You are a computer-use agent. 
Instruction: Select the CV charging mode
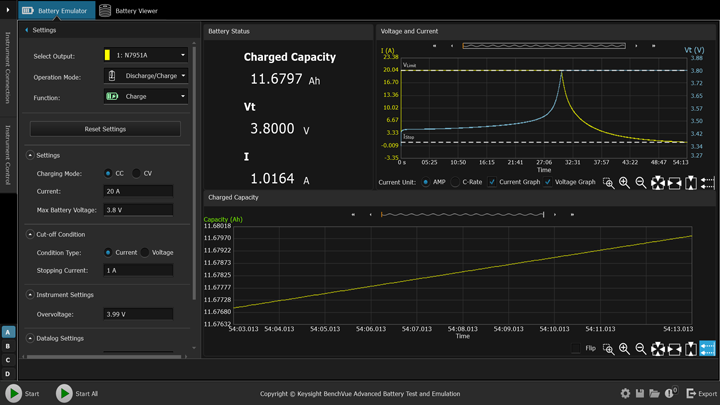point(136,173)
